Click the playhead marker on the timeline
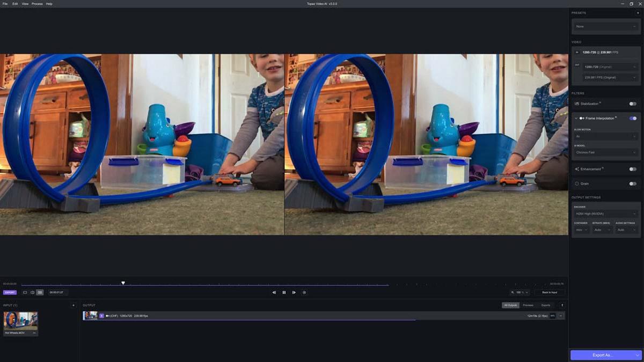Viewport: 644px width, 362px height. [x=123, y=282]
